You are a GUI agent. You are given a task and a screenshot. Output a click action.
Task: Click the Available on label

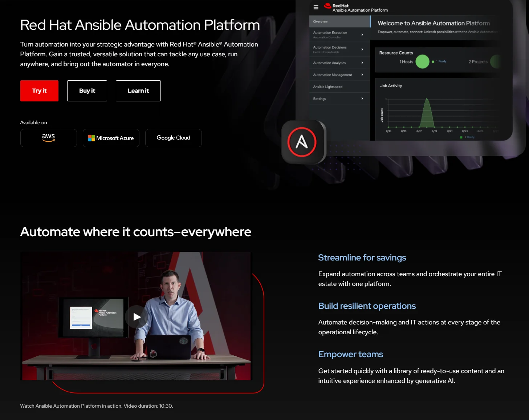pyautogui.click(x=33, y=122)
